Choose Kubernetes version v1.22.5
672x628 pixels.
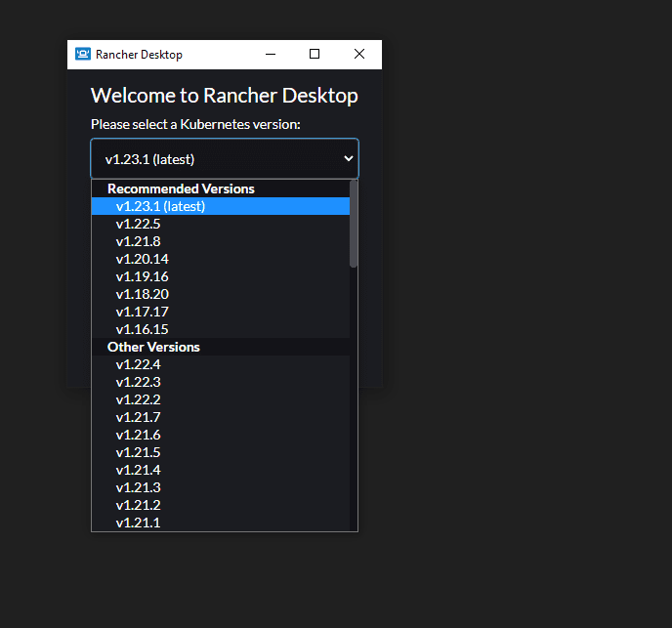221,224
